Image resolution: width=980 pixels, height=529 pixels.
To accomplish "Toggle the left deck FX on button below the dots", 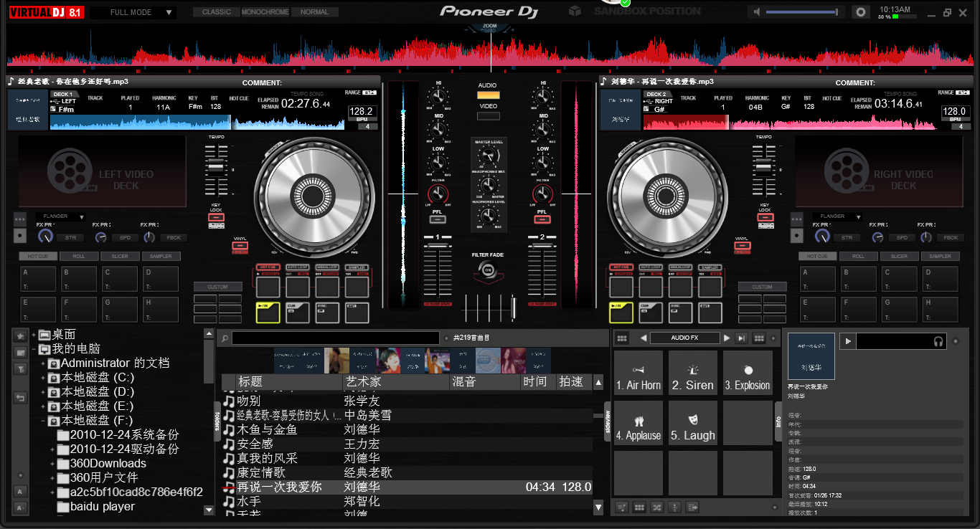I will 20,235.
